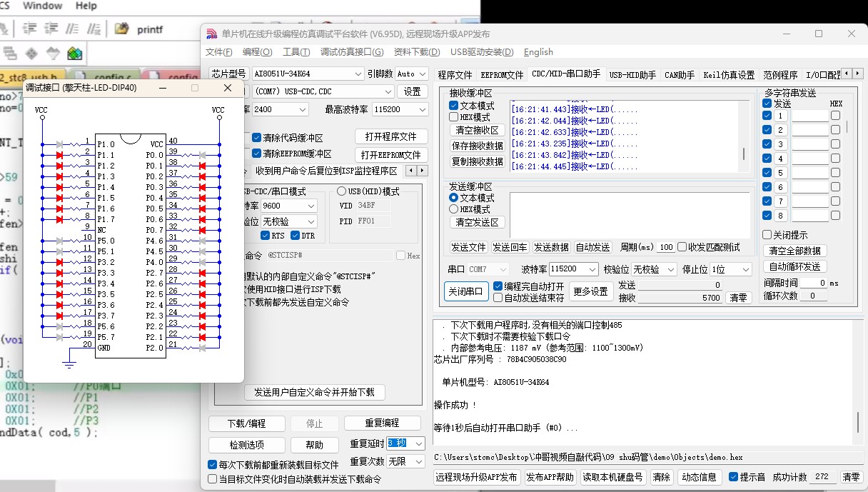This screenshot has width=868, height=492.
Task: Uncheck the RTS checkbox
Action: [266, 236]
